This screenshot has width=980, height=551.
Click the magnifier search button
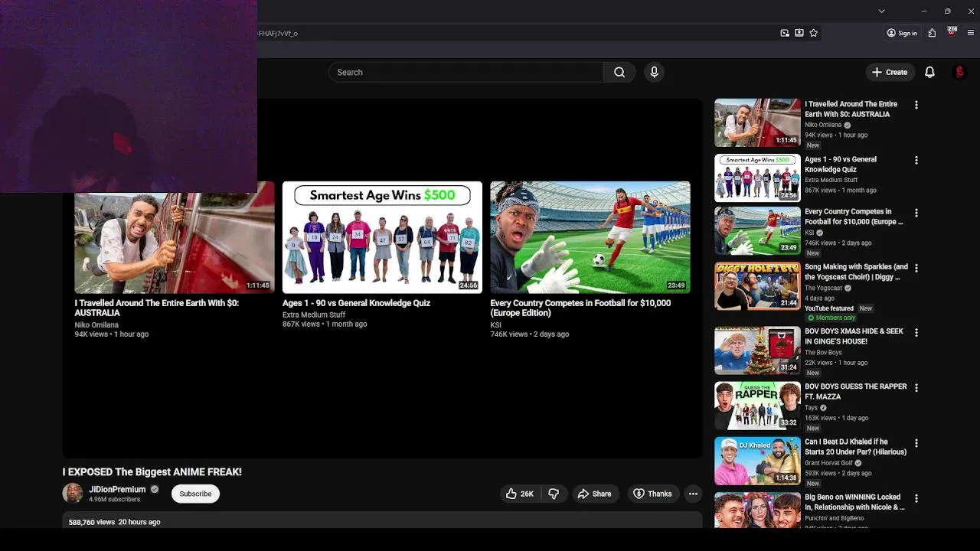pyautogui.click(x=619, y=72)
